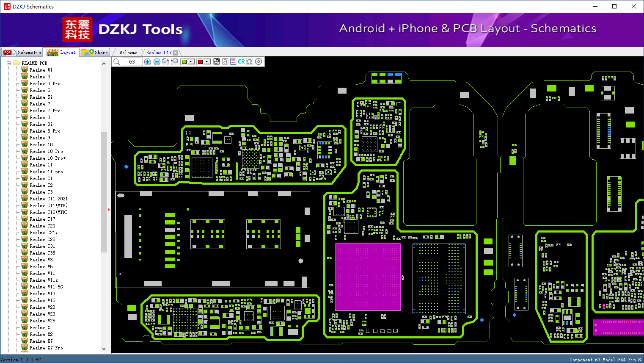The image size is (644, 363).
Task: Click the REALME PCB root label
Action: 35,63
